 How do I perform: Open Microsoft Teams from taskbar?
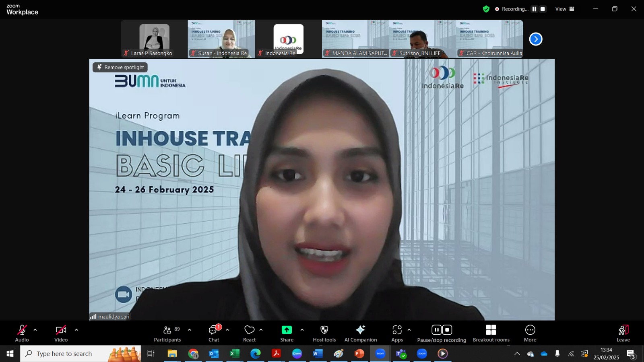[x=401, y=354]
